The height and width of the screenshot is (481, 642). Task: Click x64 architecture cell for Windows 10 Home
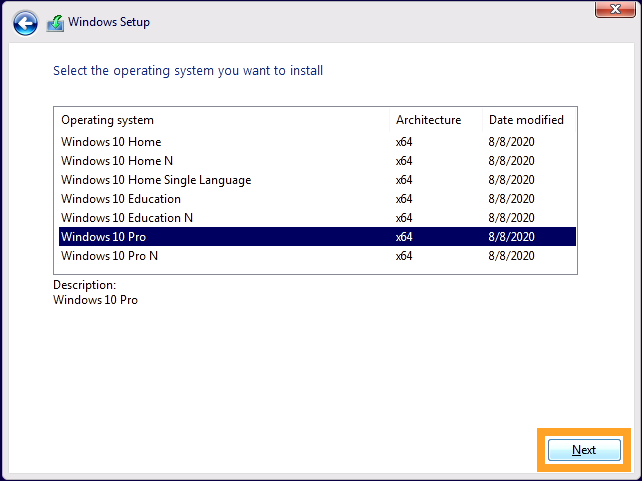pyautogui.click(x=404, y=142)
